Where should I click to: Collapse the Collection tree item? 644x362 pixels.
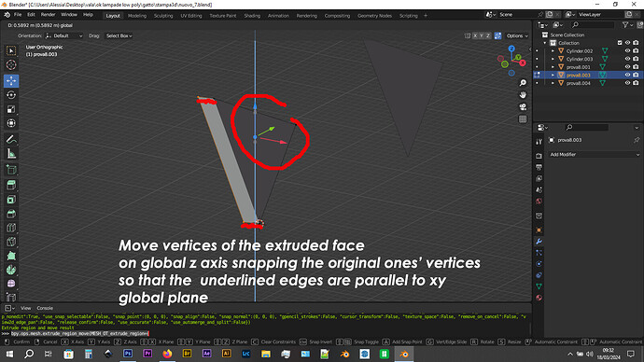pyautogui.click(x=545, y=43)
